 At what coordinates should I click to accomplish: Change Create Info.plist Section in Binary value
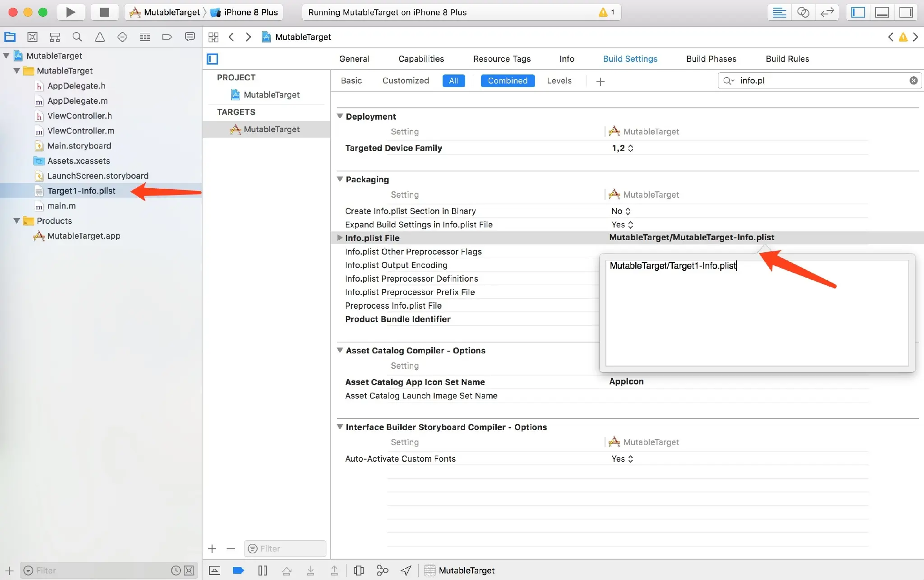[621, 211]
